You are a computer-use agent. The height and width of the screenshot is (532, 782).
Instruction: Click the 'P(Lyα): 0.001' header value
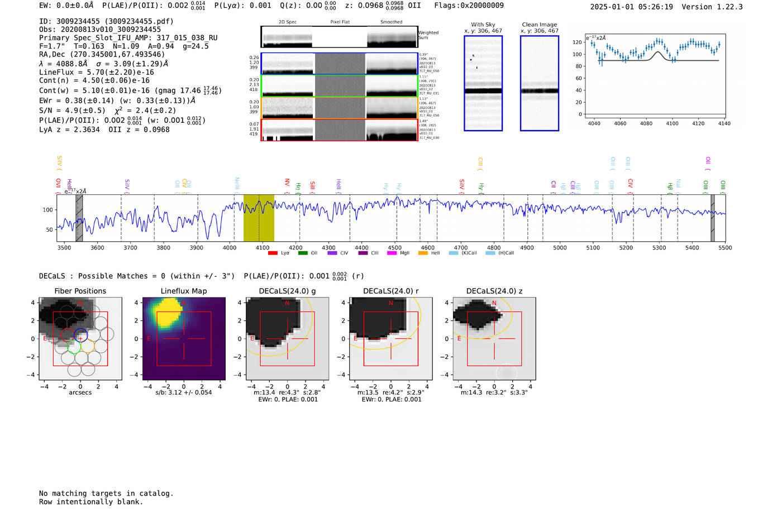[x=243, y=6]
